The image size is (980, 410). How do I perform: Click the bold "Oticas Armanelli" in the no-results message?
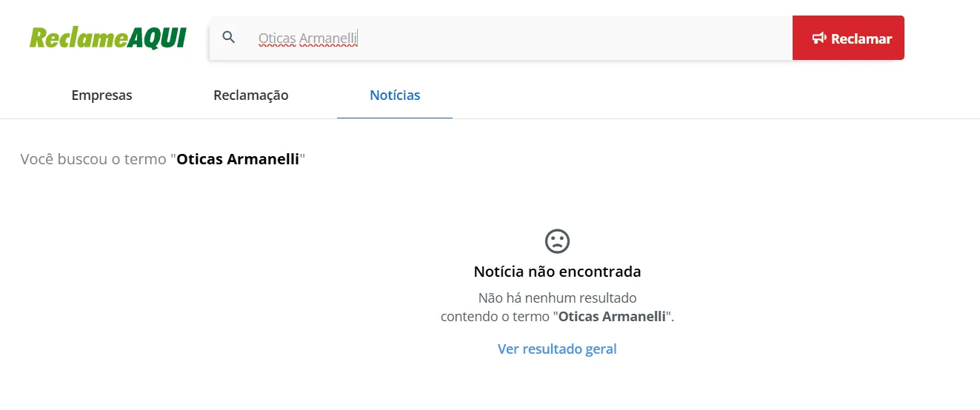coord(613,317)
